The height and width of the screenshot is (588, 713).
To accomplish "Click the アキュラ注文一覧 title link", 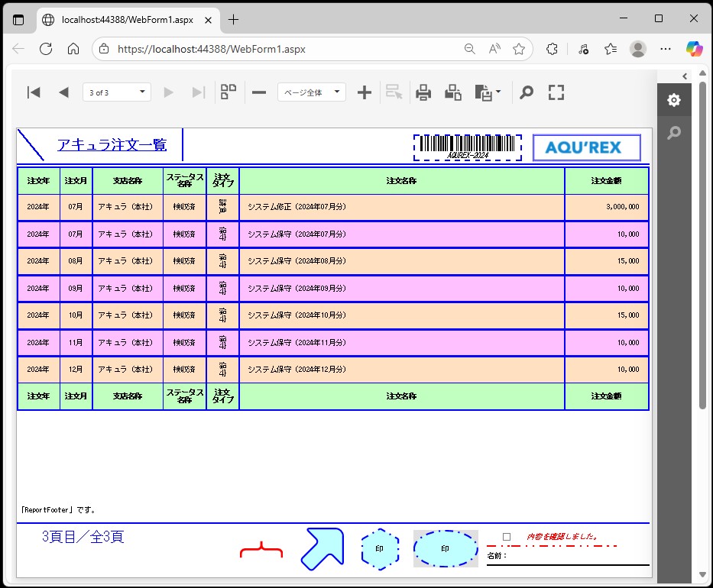I will click(x=112, y=145).
